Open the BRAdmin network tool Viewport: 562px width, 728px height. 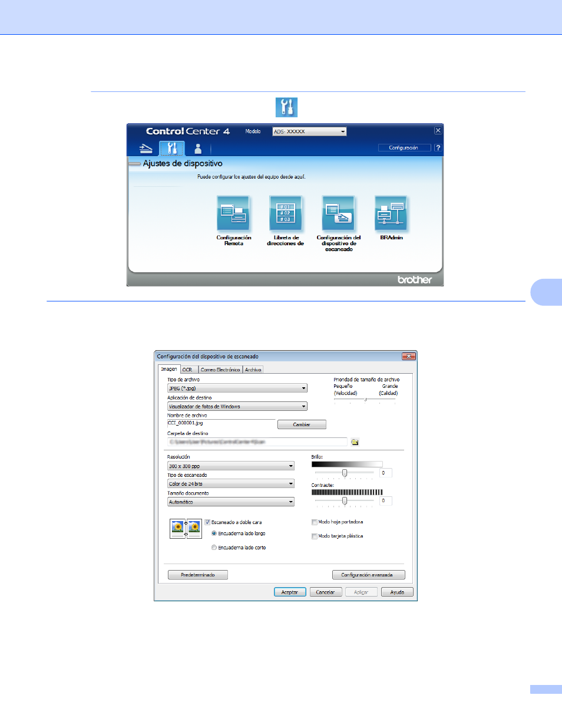pos(391,213)
